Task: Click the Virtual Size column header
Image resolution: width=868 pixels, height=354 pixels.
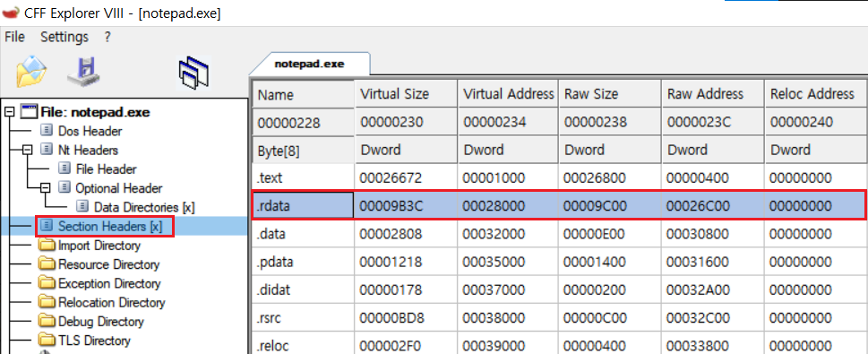Action: pos(406,93)
